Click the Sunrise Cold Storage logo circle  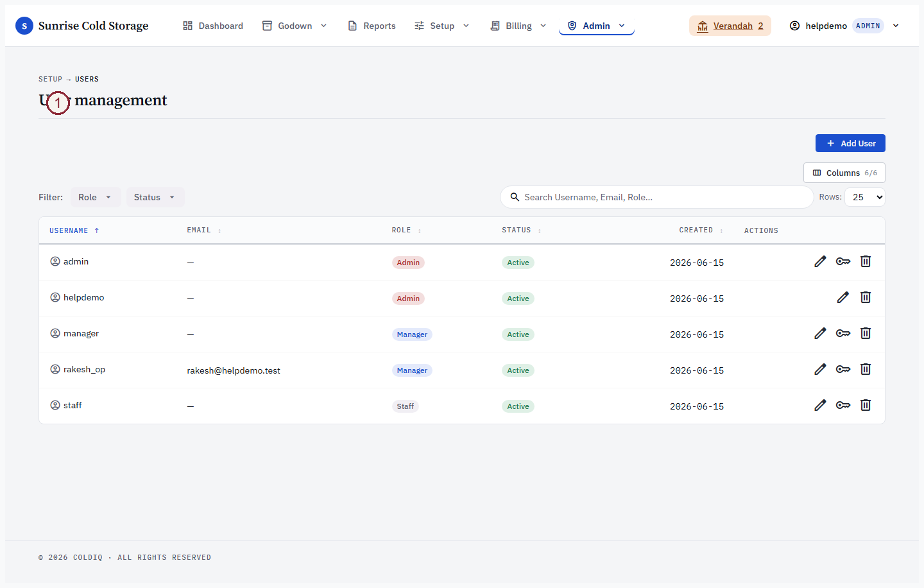tap(24, 26)
